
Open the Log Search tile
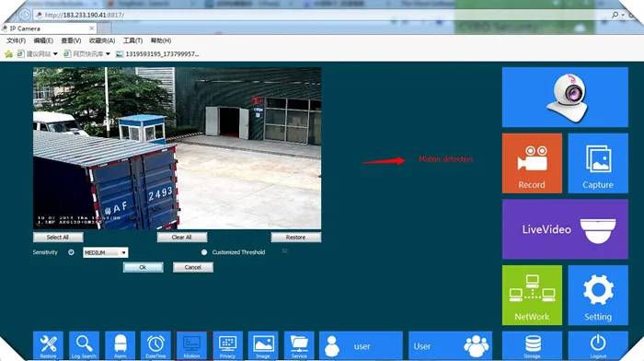(x=84, y=345)
